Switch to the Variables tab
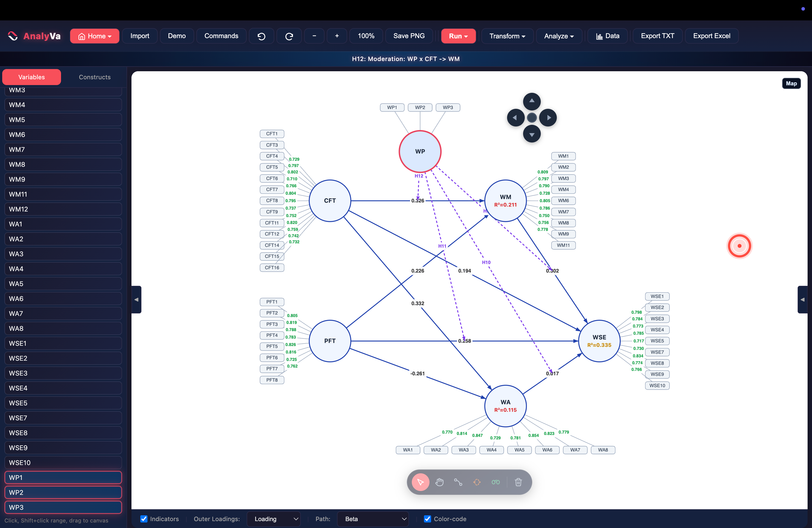 click(x=31, y=77)
